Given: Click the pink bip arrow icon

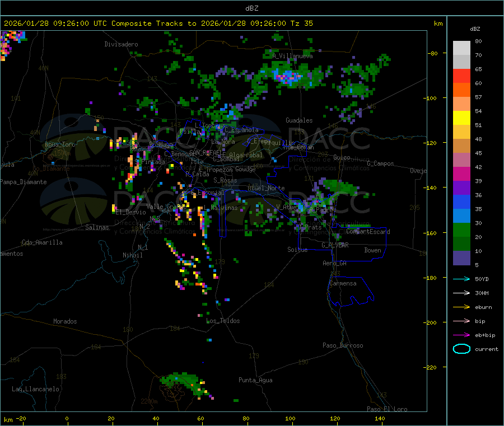Looking at the screenshot, I should (x=461, y=321).
